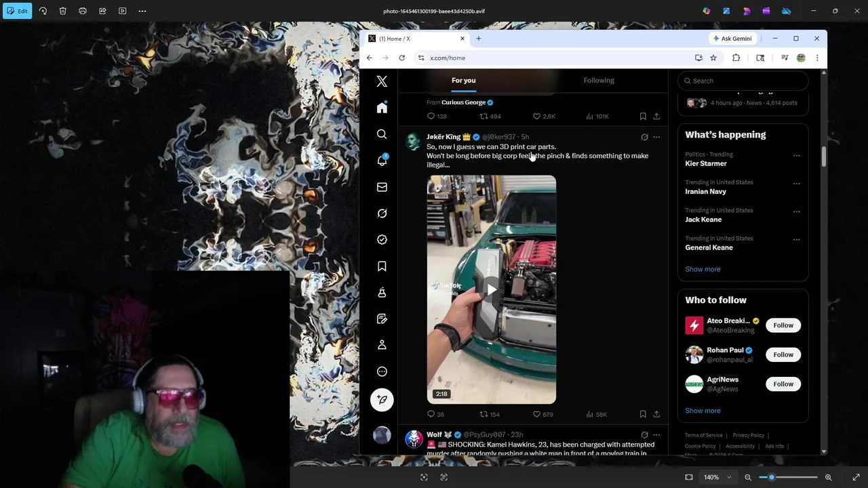The width and height of the screenshot is (868, 488).
Task: Open Grok icon in X sidebar
Action: click(382, 213)
